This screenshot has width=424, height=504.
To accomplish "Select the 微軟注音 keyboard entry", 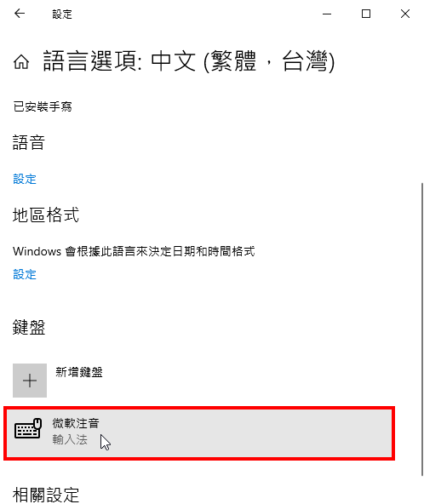I will tap(199, 433).
